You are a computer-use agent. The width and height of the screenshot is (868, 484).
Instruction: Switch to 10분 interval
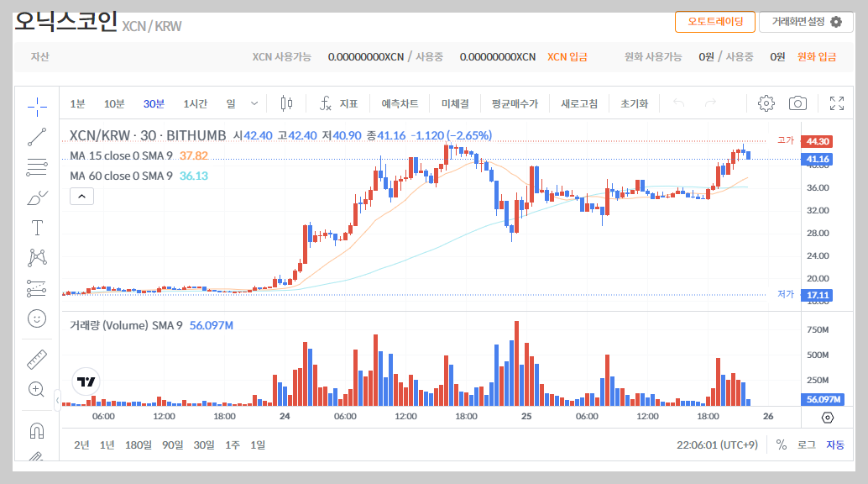pyautogui.click(x=114, y=103)
